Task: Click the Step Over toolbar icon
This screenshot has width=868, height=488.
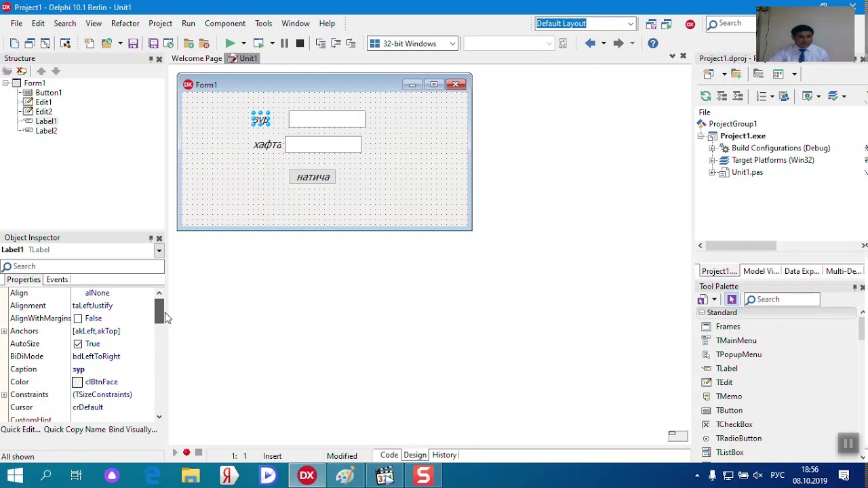Action: [x=336, y=43]
